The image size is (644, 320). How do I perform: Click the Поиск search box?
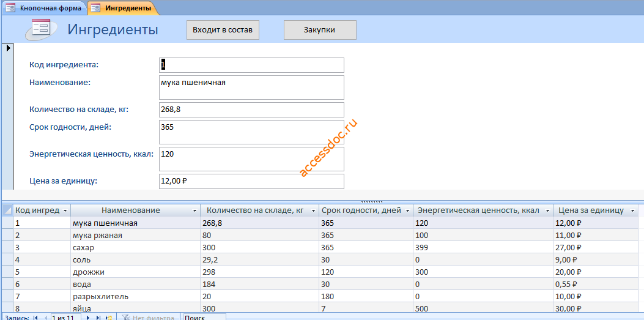204,318
